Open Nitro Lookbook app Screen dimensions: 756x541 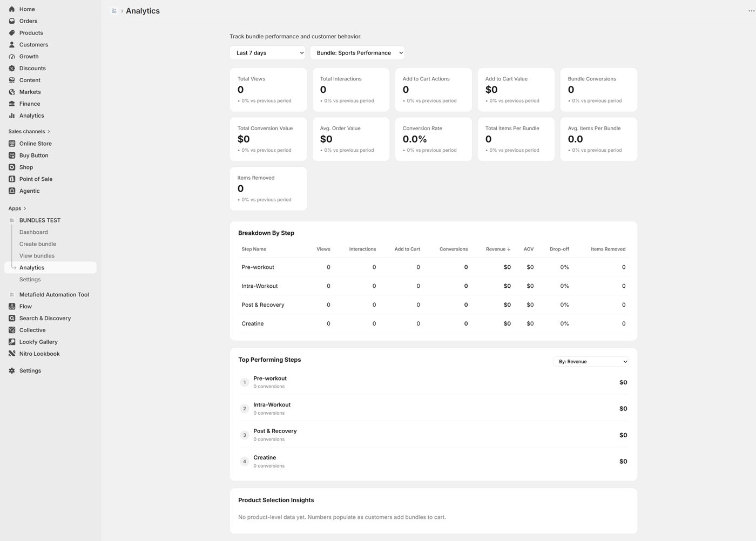39,354
